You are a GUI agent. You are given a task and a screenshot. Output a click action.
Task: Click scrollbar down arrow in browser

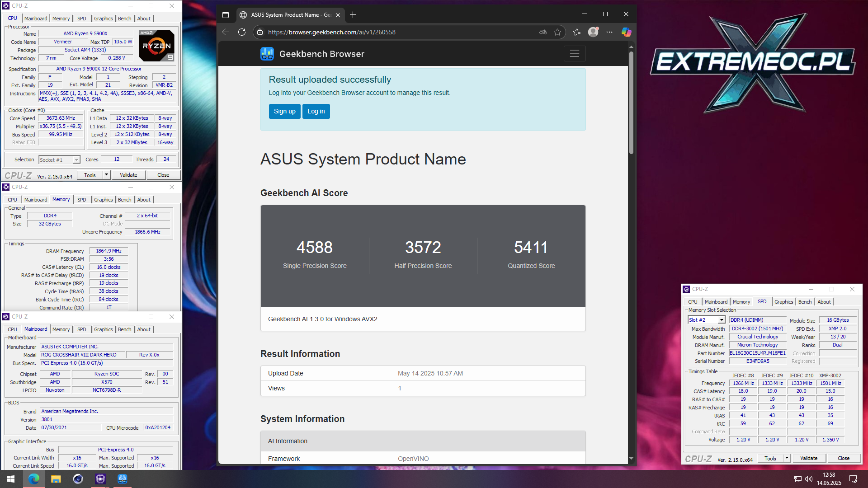[631, 459]
